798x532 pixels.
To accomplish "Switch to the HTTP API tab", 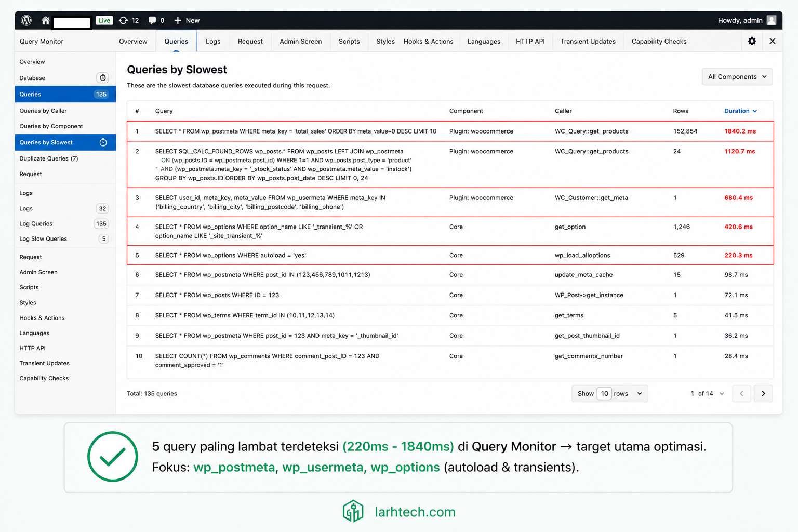I will [x=530, y=41].
